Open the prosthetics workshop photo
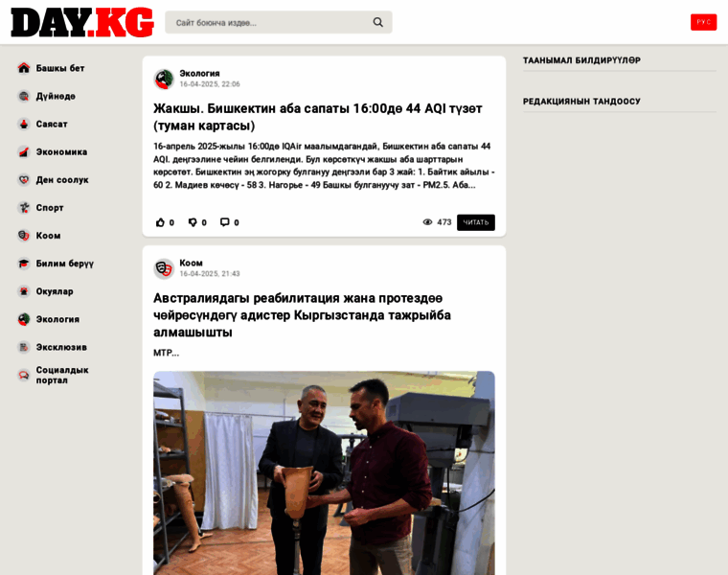This screenshot has width=728, height=575. coord(324,472)
